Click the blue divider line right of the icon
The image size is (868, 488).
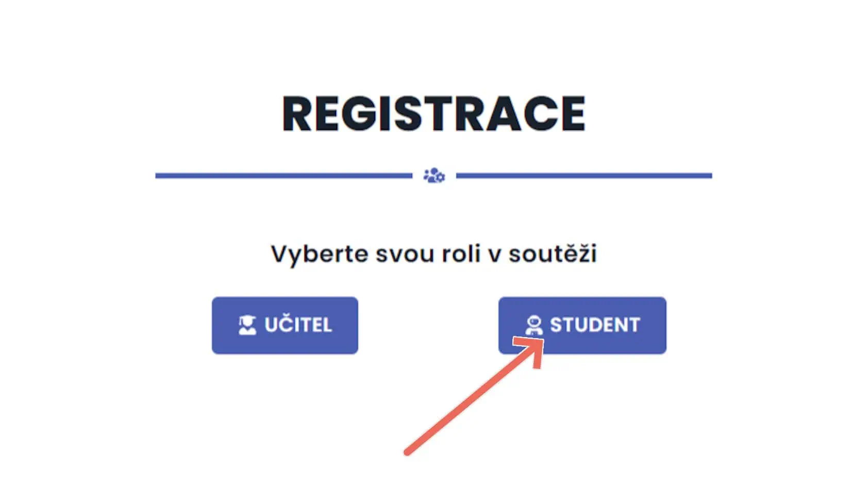coord(583,176)
